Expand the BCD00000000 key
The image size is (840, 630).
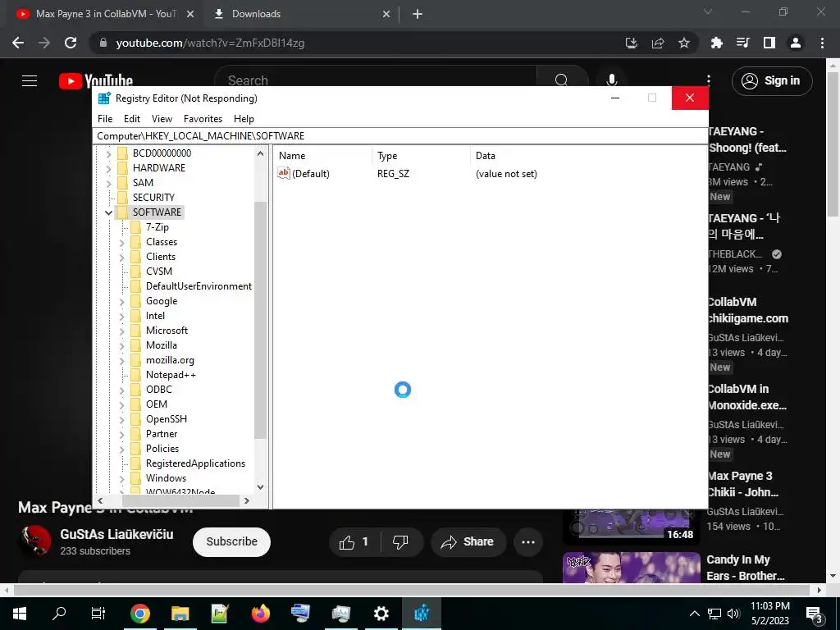[109, 153]
